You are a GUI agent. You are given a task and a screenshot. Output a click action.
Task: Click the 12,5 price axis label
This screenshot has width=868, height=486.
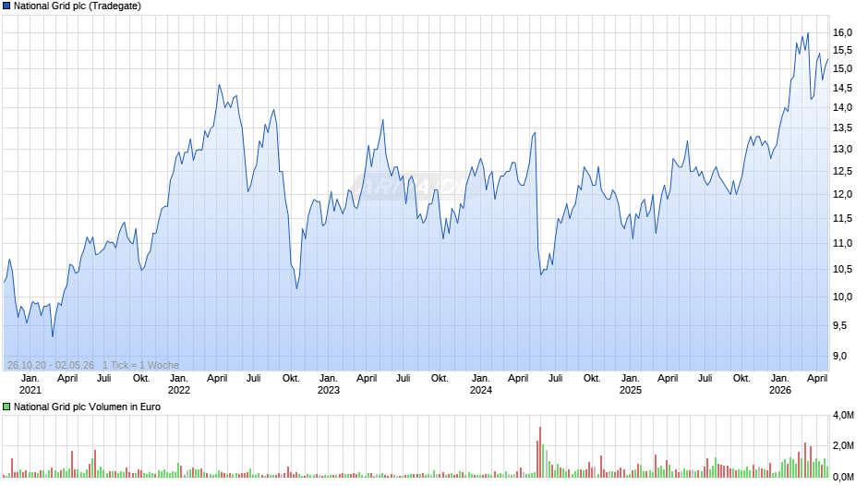(x=842, y=172)
